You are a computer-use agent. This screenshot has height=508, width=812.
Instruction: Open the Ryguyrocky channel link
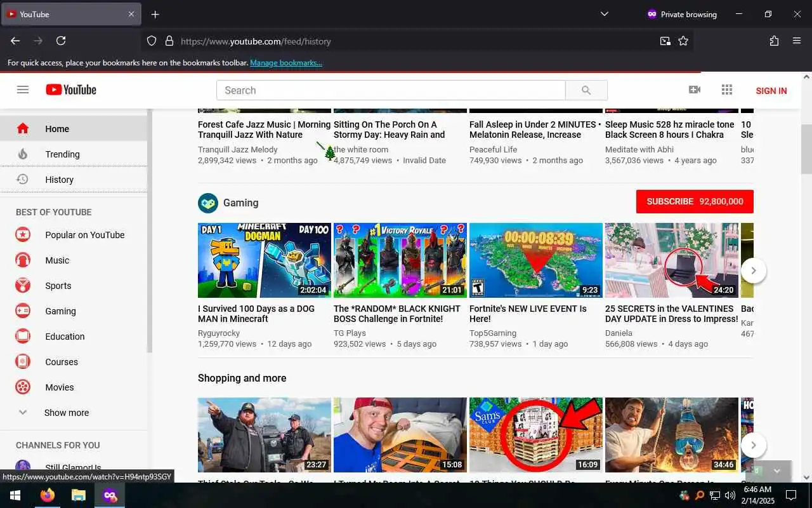point(219,333)
